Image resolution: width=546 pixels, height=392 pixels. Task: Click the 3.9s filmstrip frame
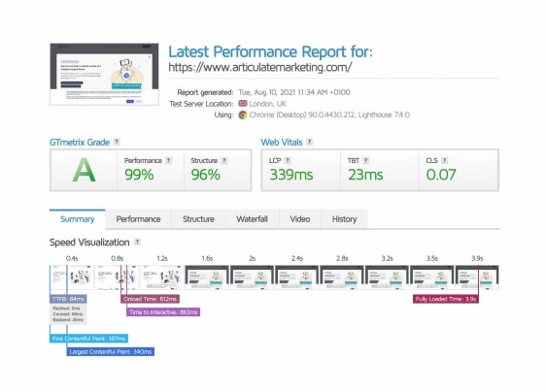pos(477,278)
